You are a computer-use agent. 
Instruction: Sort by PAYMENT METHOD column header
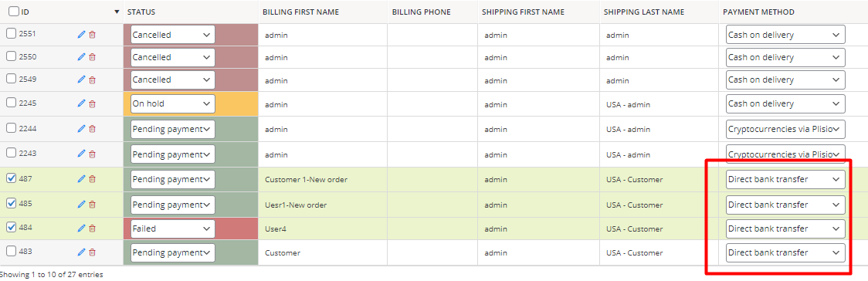(758, 12)
